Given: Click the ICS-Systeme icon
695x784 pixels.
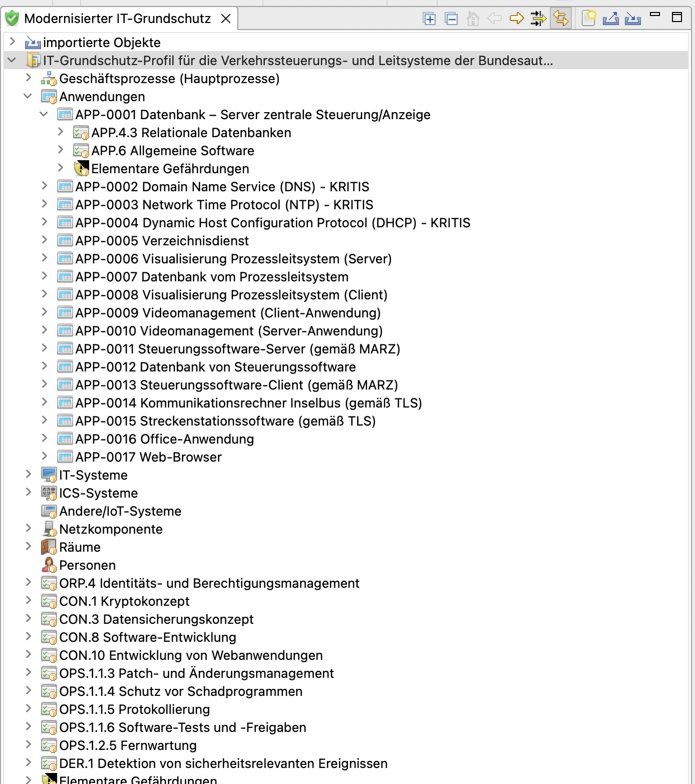Looking at the screenshot, I should [49, 493].
